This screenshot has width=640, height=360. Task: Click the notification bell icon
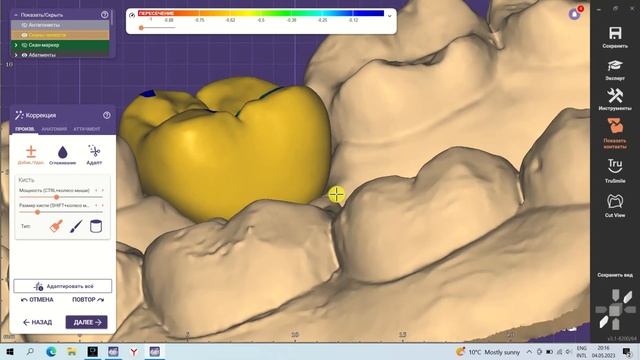click(575, 14)
